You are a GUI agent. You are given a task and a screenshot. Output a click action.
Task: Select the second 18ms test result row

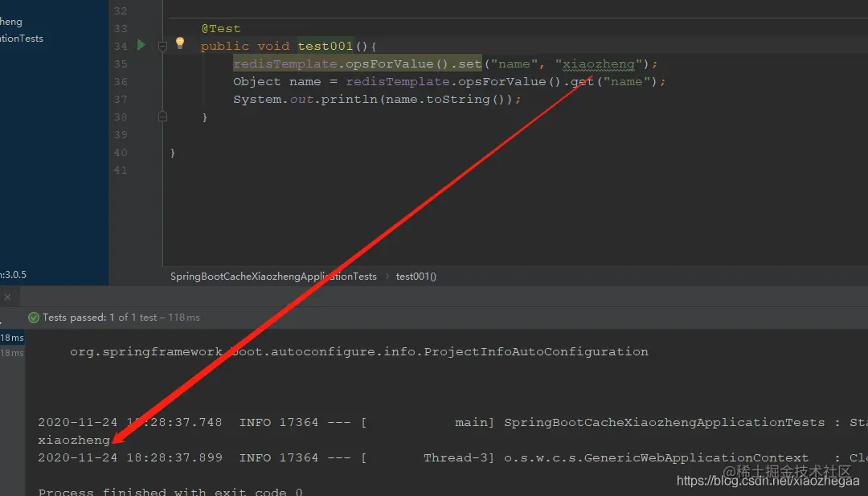tap(12, 353)
